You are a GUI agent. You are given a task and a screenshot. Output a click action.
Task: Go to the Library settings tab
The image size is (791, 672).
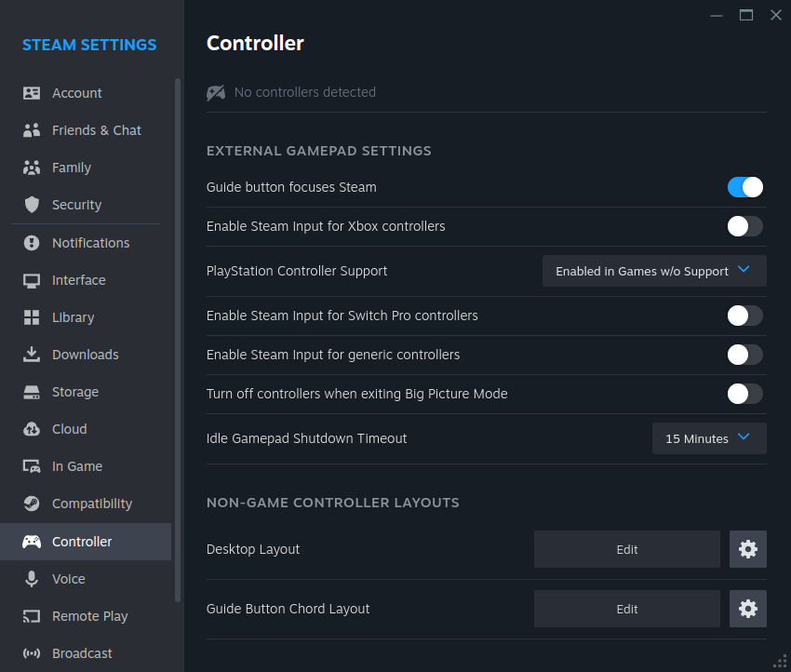(x=73, y=317)
